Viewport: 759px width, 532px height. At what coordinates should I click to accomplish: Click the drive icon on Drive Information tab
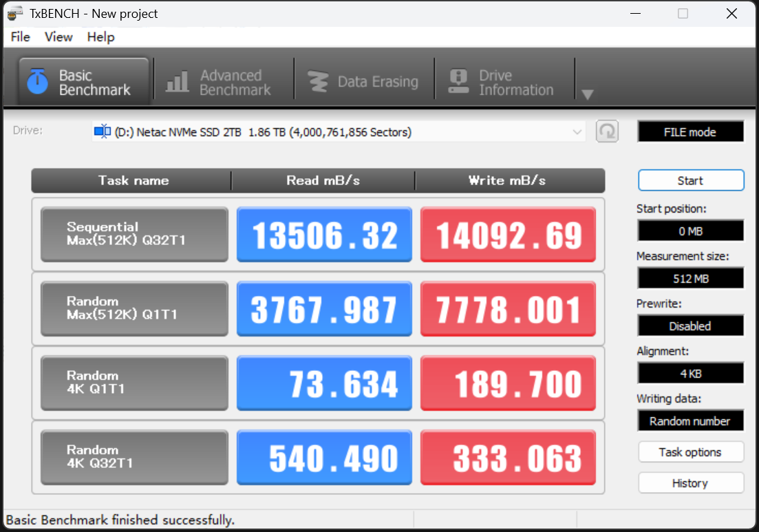458,81
